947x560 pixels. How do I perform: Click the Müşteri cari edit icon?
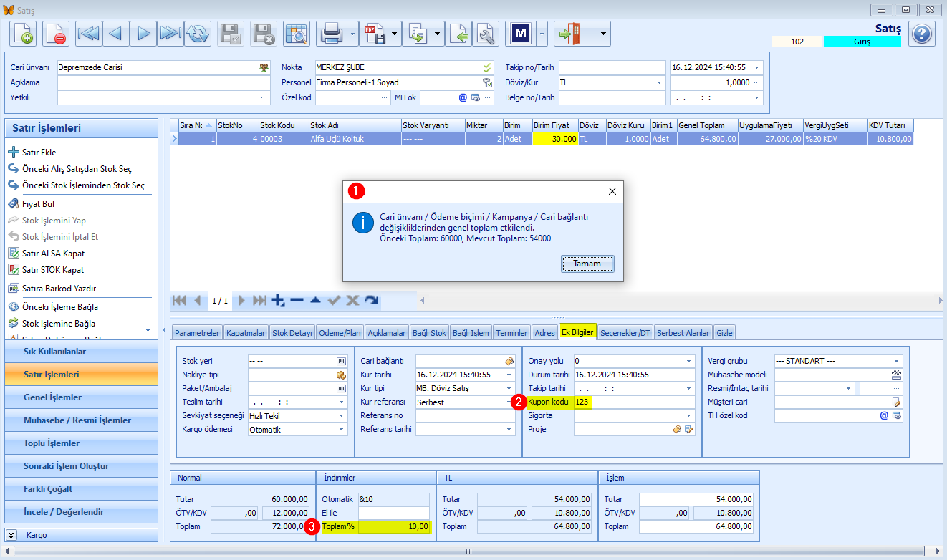(x=896, y=402)
